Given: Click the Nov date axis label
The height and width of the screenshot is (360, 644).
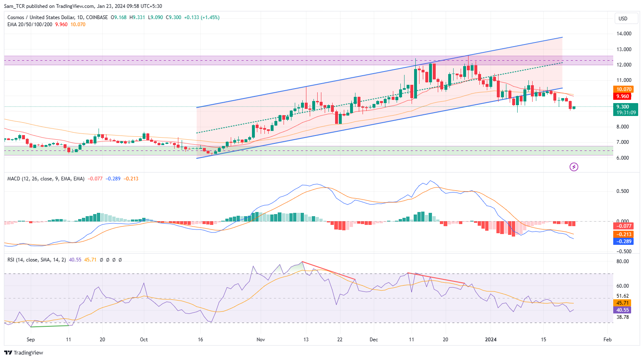Looking at the screenshot, I should coord(261,340).
